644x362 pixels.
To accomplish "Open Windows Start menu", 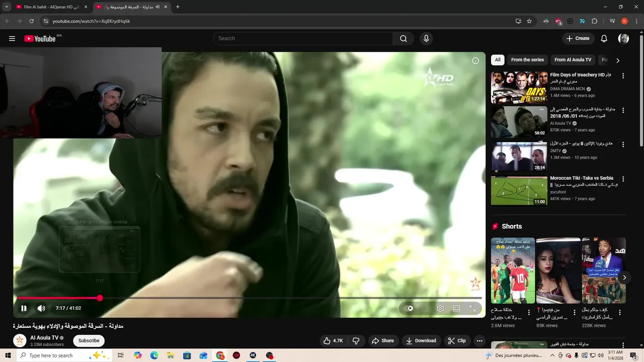I will click(x=8, y=355).
